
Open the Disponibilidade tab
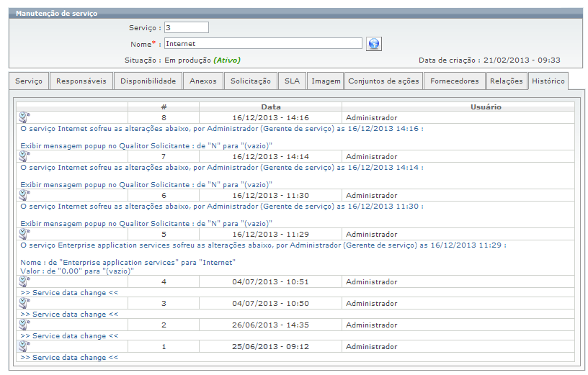148,81
